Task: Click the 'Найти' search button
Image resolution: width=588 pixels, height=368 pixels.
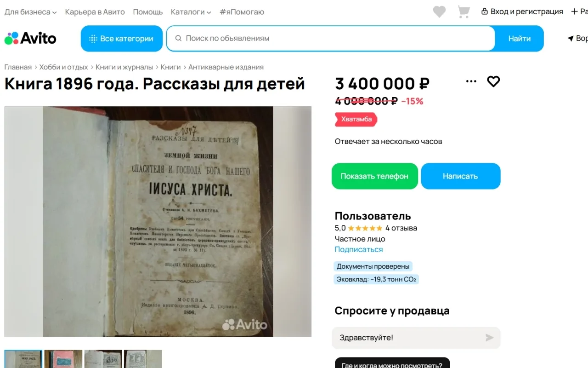Action: (520, 39)
